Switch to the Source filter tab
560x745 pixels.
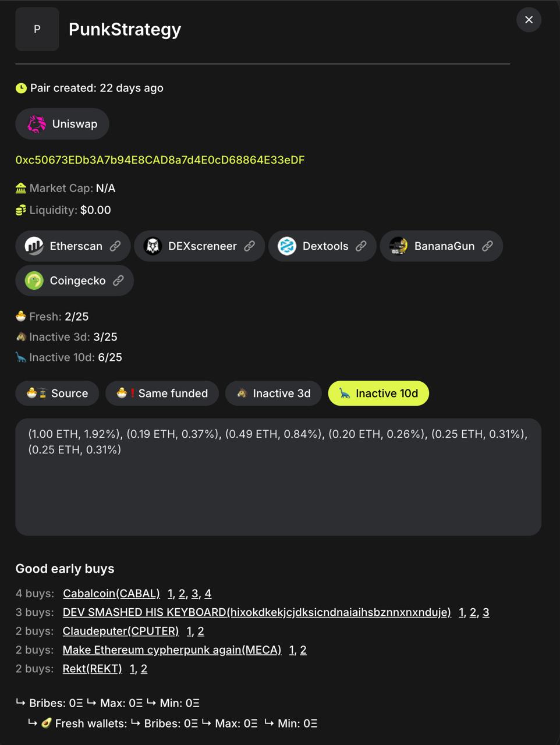pos(57,393)
